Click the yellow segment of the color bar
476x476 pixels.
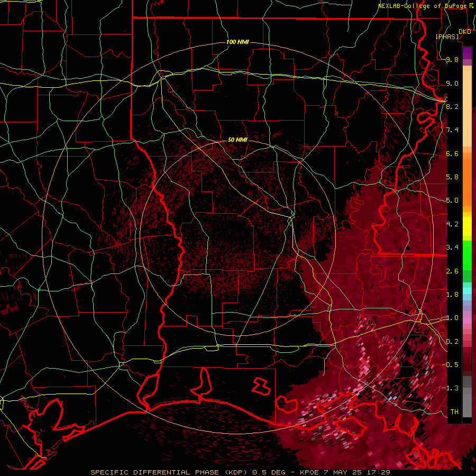point(467,226)
